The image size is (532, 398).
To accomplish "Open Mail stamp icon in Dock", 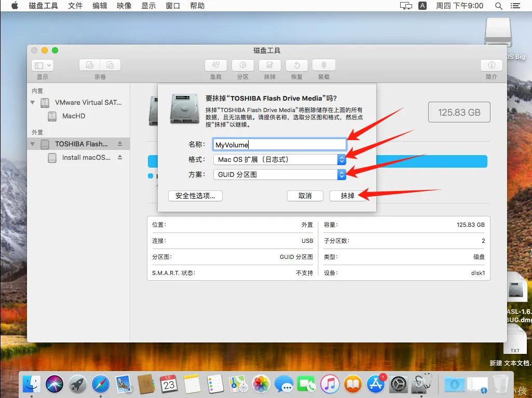I will [124, 385].
